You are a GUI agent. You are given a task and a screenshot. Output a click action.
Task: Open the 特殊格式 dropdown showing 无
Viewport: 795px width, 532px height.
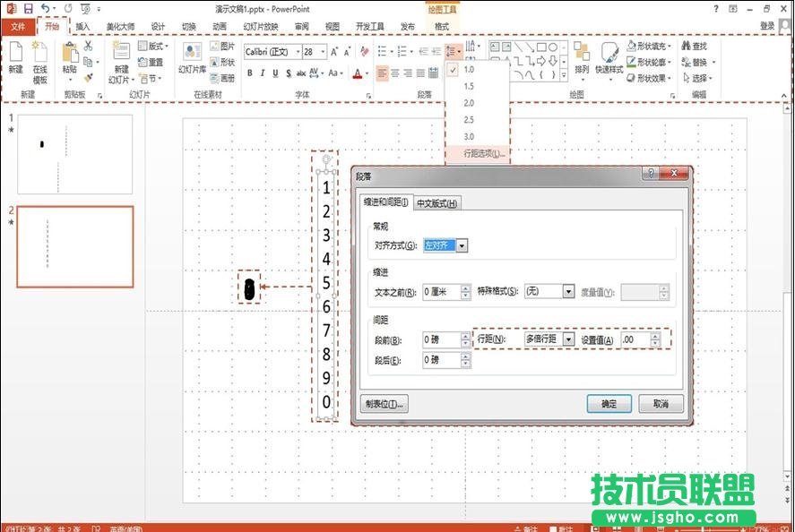pyautogui.click(x=568, y=290)
